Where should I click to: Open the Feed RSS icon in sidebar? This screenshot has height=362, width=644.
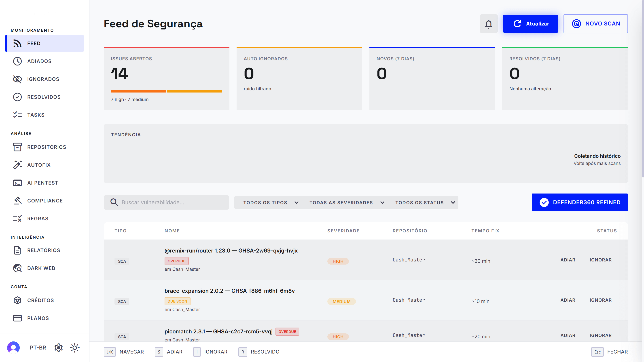tap(17, 44)
